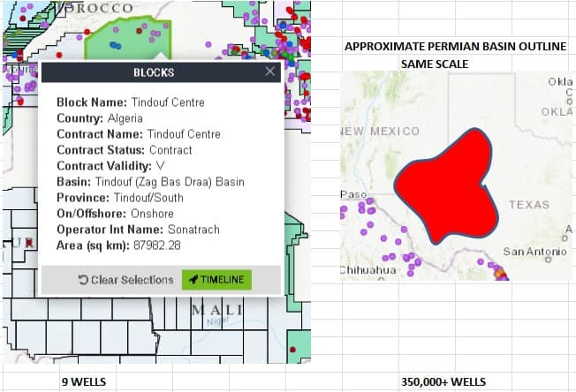Viewport: 576px width, 392px height.
Task: Click the Chihuahua label on the map
Action: click(368, 268)
